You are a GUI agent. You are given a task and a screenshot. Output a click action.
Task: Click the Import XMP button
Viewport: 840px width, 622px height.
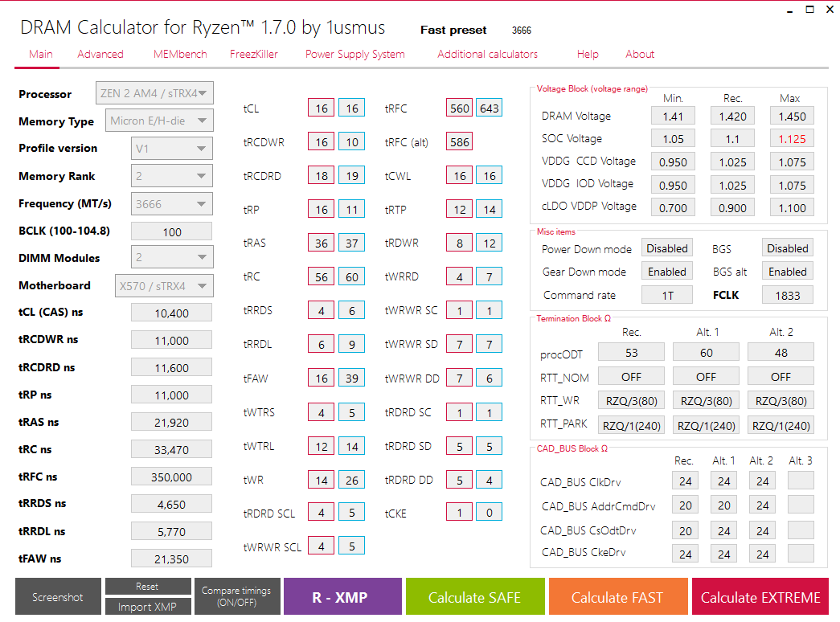148,607
